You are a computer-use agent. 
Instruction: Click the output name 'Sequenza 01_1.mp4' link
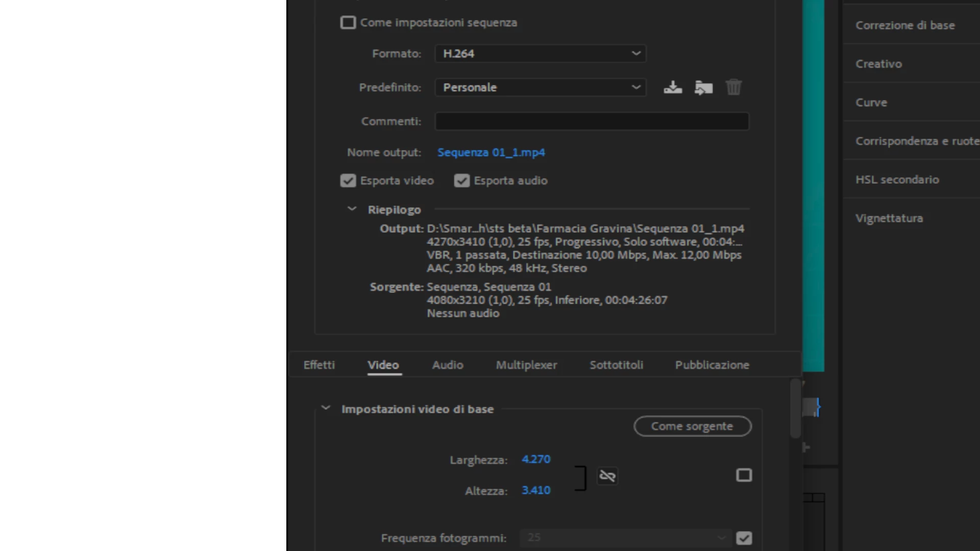coord(491,153)
